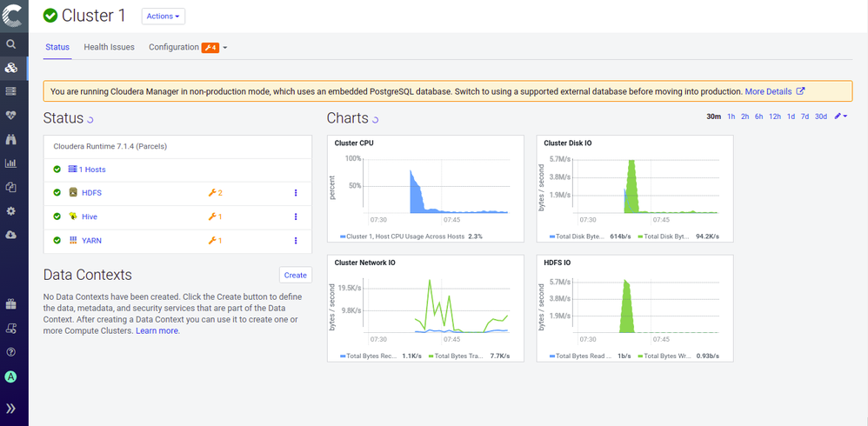The height and width of the screenshot is (426, 868).
Task: Select the 7d chart time range
Action: point(805,116)
